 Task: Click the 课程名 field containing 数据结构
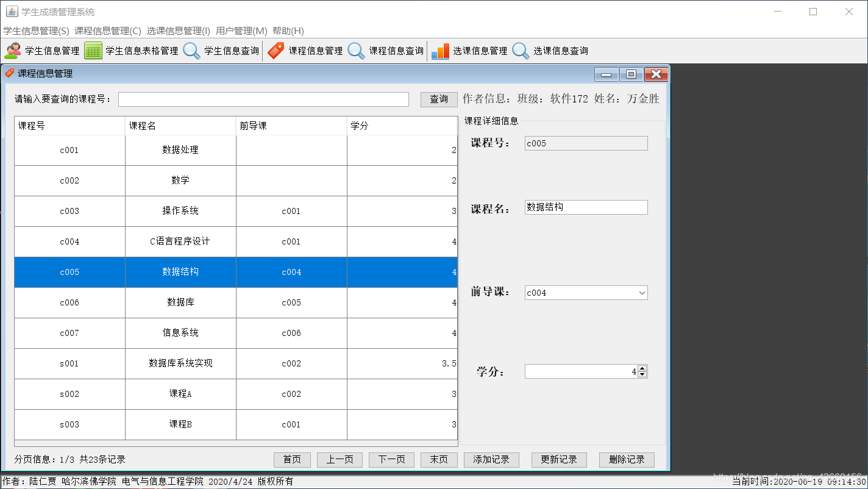coord(586,207)
